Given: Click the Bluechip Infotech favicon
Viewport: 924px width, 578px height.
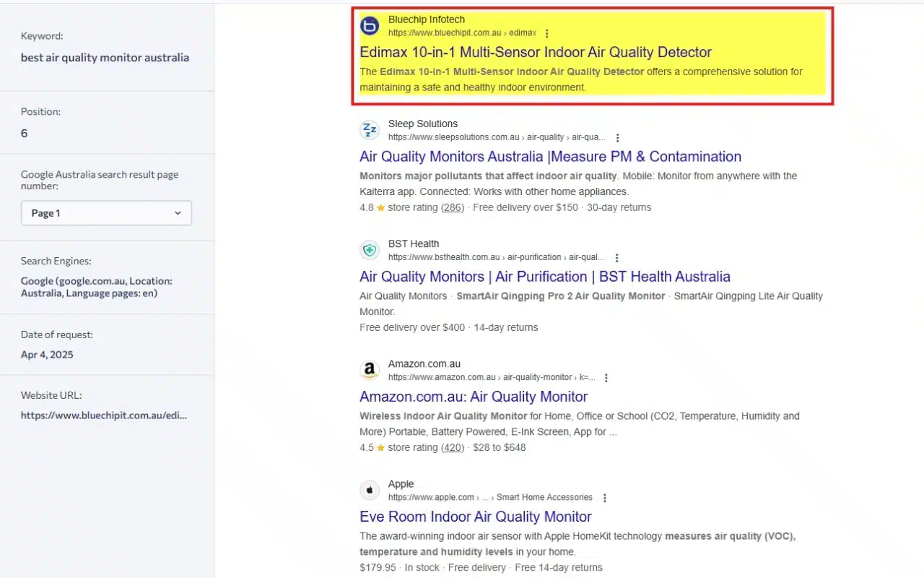Looking at the screenshot, I should pyautogui.click(x=370, y=26).
